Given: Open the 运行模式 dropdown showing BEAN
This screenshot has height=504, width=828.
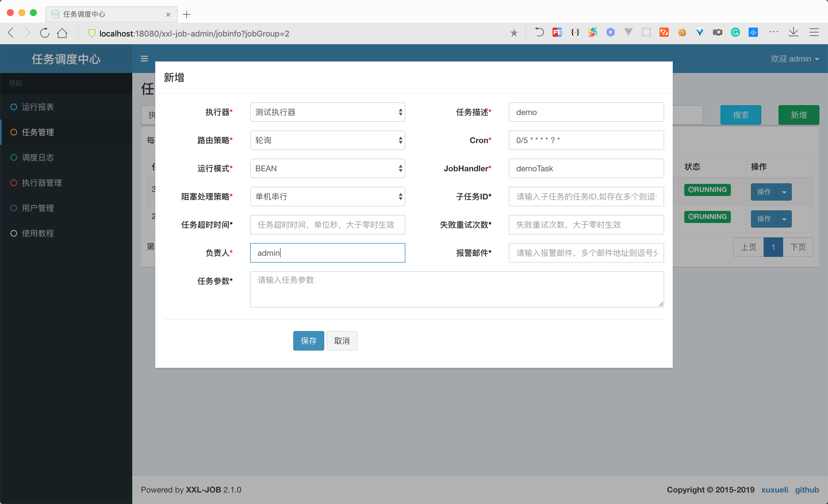Looking at the screenshot, I should [x=327, y=169].
